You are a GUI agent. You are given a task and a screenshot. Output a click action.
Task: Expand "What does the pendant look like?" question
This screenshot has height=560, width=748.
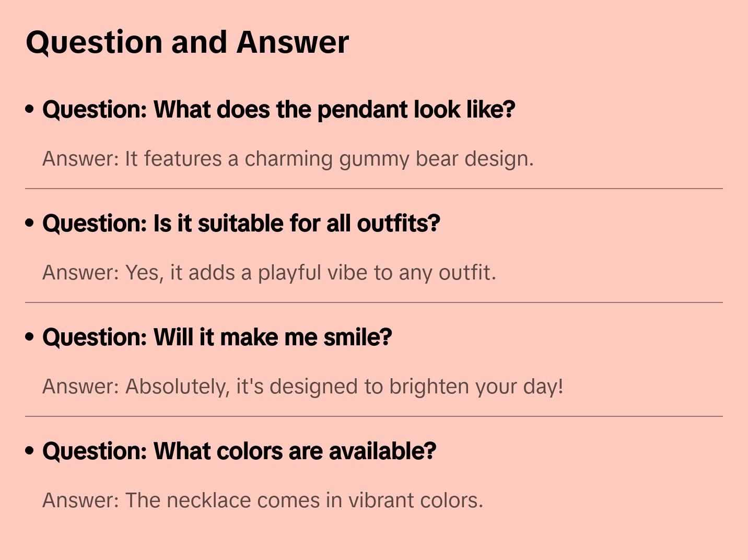click(x=278, y=110)
